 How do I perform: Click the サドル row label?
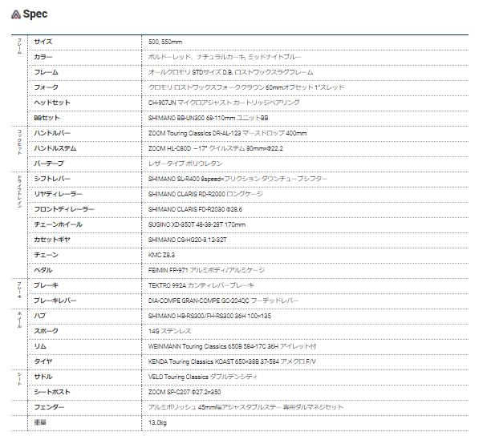[43, 377]
